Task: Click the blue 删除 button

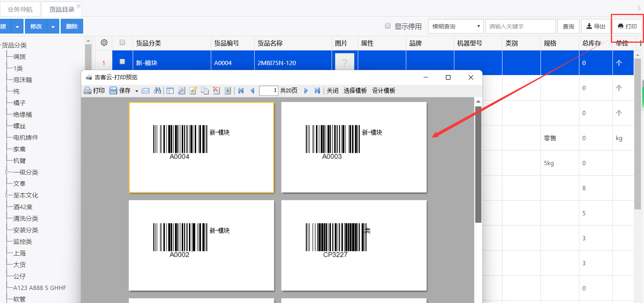Action: tap(72, 26)
